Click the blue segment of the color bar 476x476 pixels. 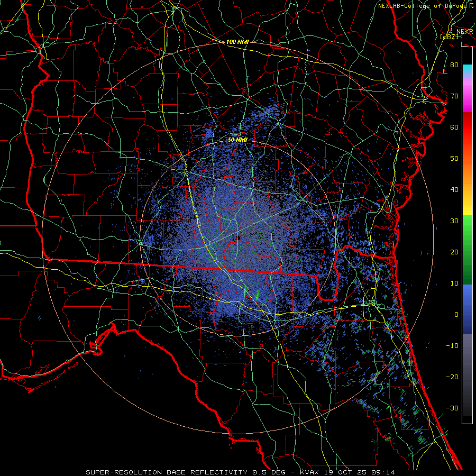coord(467,309)
